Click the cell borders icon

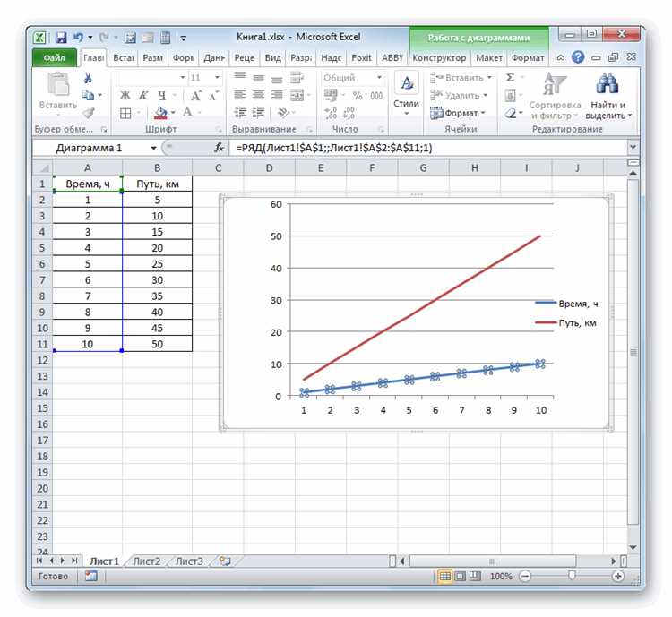(125, 113)
